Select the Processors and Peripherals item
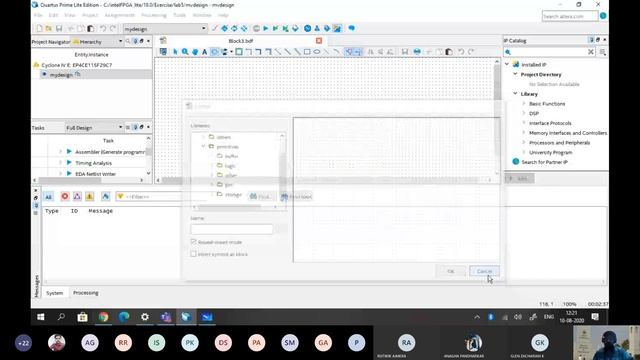Screen dimensions: 640x360 (x=559, y=142)
